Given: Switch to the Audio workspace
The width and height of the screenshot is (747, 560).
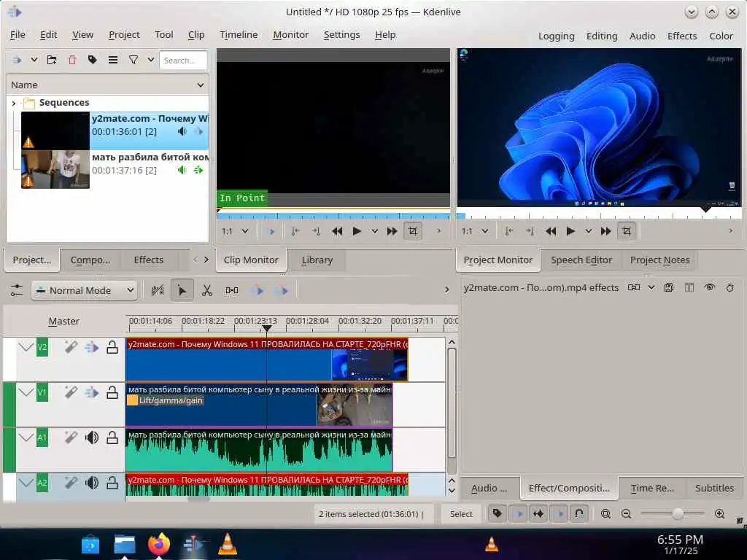Looking at the screenshot, I should 642,36.
